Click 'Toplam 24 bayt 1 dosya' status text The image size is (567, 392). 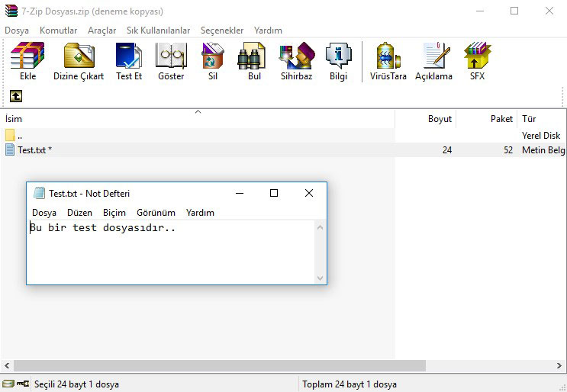coord(350,384)
